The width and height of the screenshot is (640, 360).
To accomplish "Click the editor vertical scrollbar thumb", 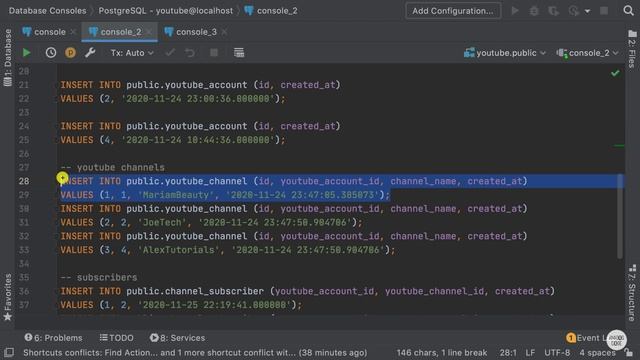I will [x=620, y=216].
